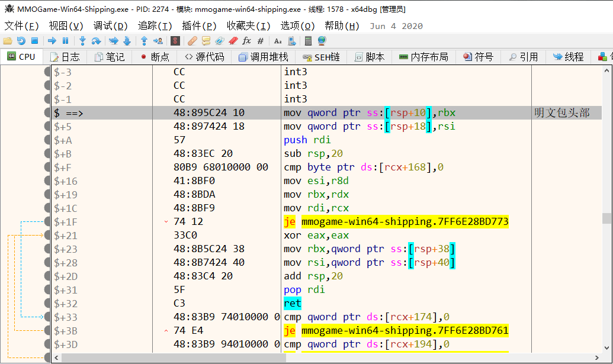Screen dimensions: 613x364
Task: Switch to the CPU tab
Action: [21, 57]
